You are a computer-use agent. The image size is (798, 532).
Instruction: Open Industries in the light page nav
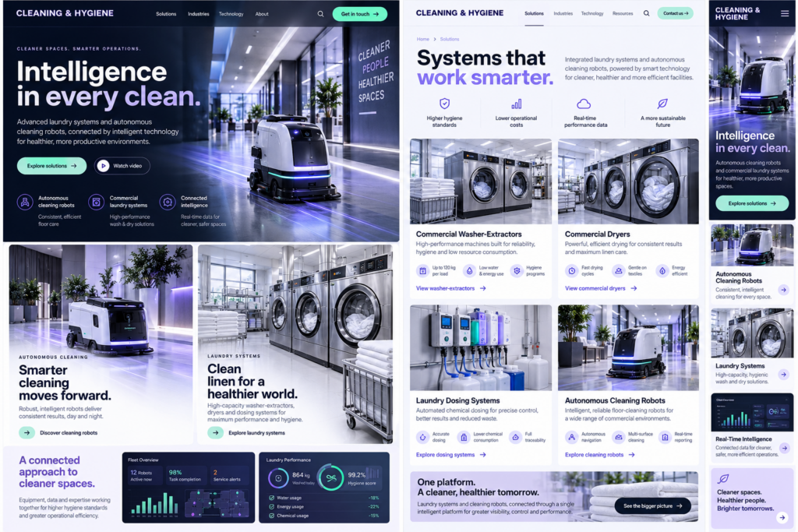click(x=563, y=14)
